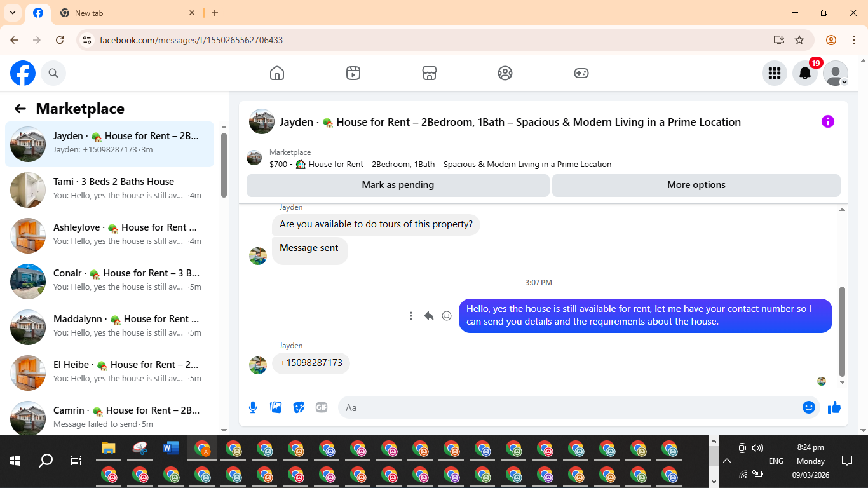Open conversation information purple icon
Viewport: 868px width, 488px height.
(x=827, y=121)
